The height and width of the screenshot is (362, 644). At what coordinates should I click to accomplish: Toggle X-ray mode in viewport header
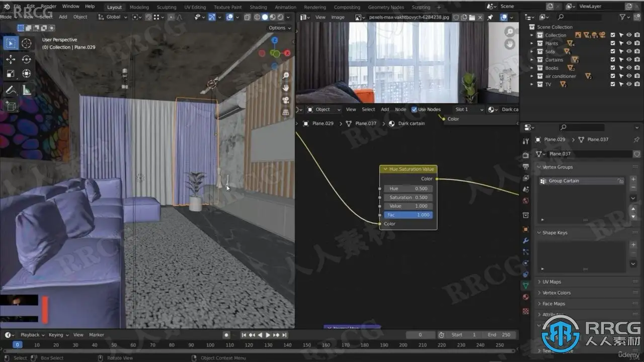(x=247, y=17)
